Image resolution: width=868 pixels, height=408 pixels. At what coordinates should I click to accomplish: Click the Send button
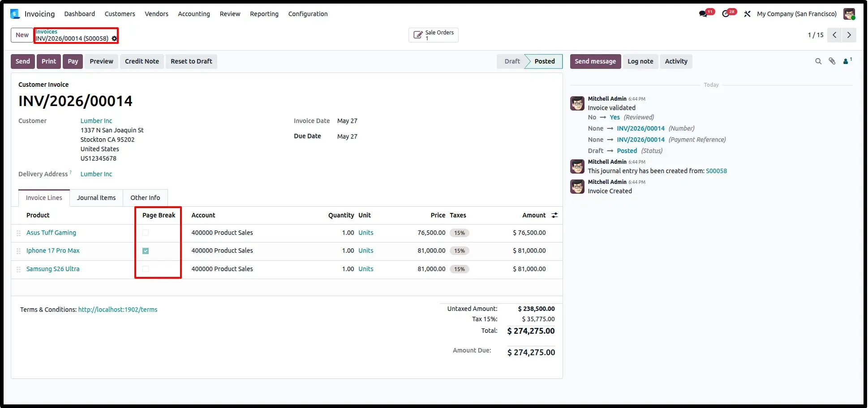tap(23, 61)
